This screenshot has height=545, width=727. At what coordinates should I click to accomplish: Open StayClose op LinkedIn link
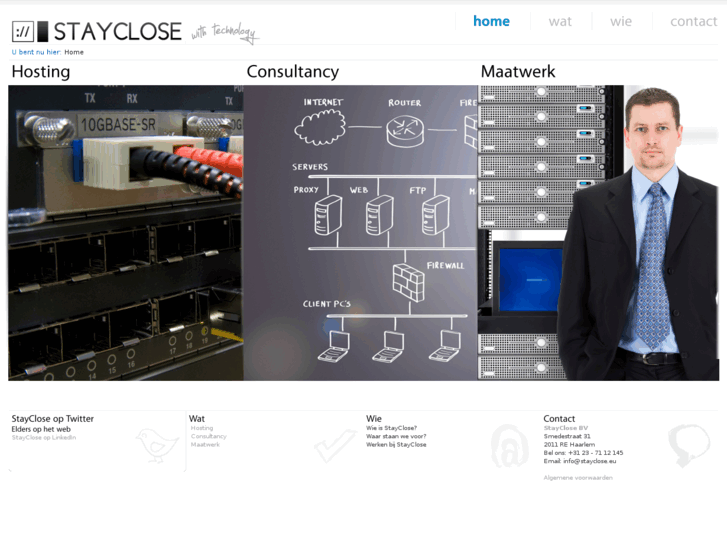pyautogui.click(x=44, y=437)
